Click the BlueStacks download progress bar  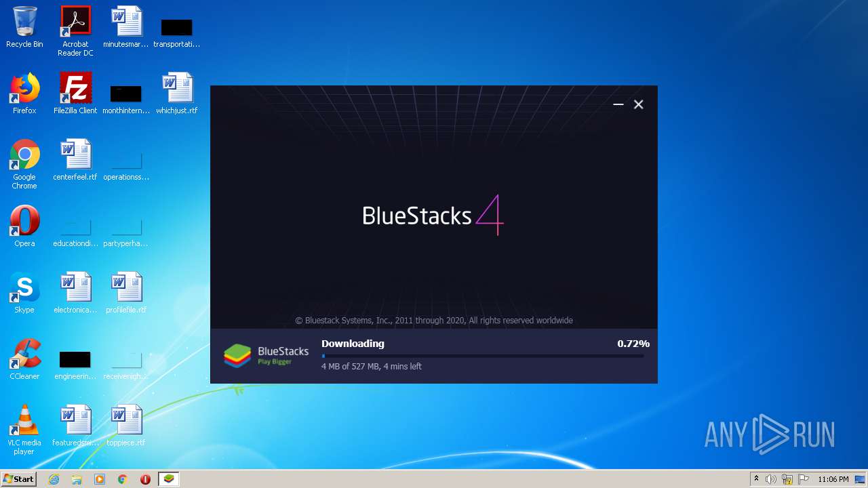pos(483,356)
